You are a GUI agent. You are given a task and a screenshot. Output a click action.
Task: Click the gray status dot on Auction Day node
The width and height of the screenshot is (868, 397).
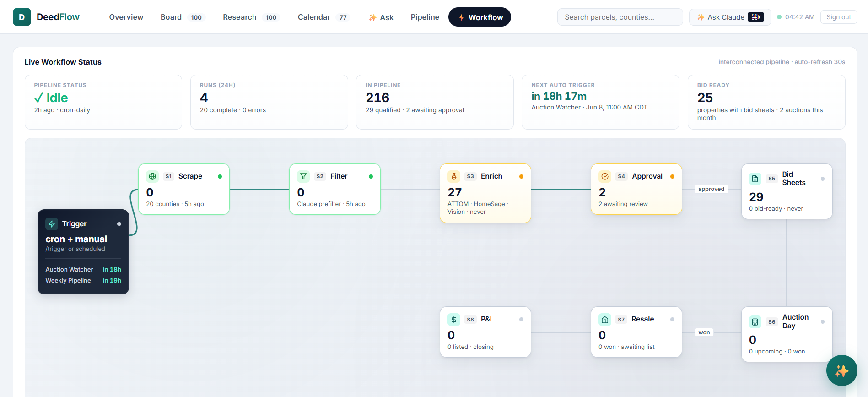coord(823,322)
